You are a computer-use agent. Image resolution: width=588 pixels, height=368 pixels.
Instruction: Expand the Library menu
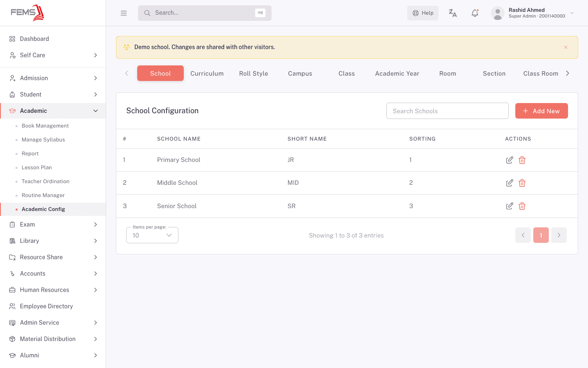tap(53, 241)
